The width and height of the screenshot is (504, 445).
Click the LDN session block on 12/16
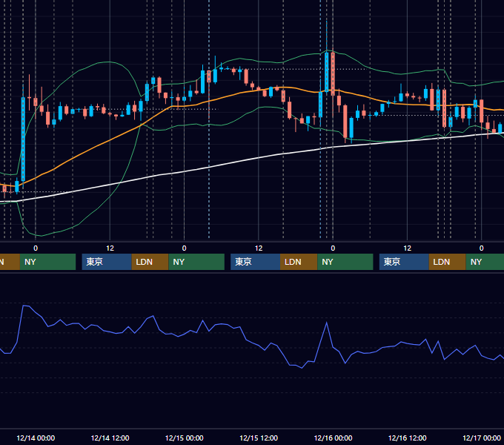click(x=448, y=262)
